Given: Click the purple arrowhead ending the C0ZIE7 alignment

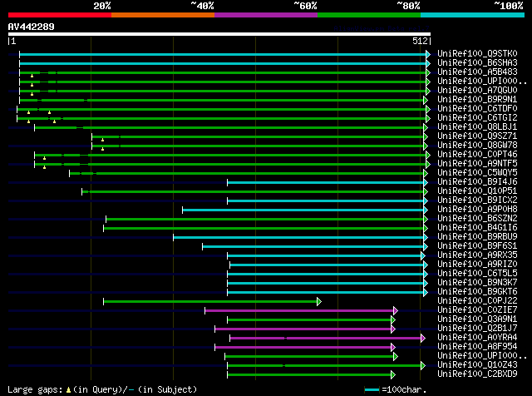Looking at the screenshot, I should [396, 311].
